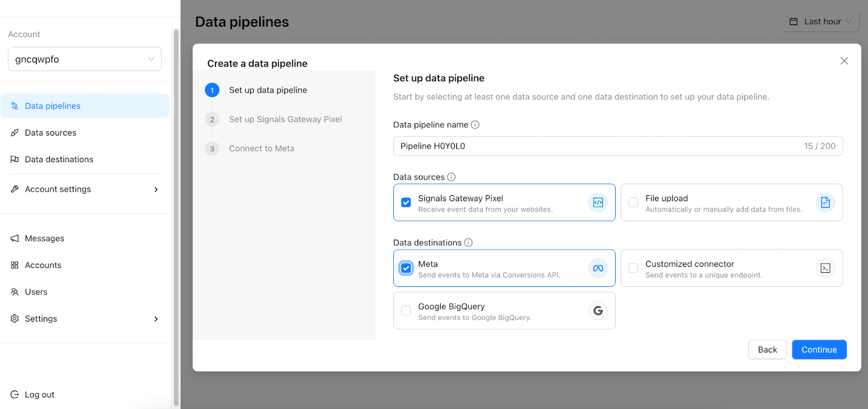
Task: Click 'Receive event data from your websites.' text
Action: pyautogui.click(x=486, y=209)
